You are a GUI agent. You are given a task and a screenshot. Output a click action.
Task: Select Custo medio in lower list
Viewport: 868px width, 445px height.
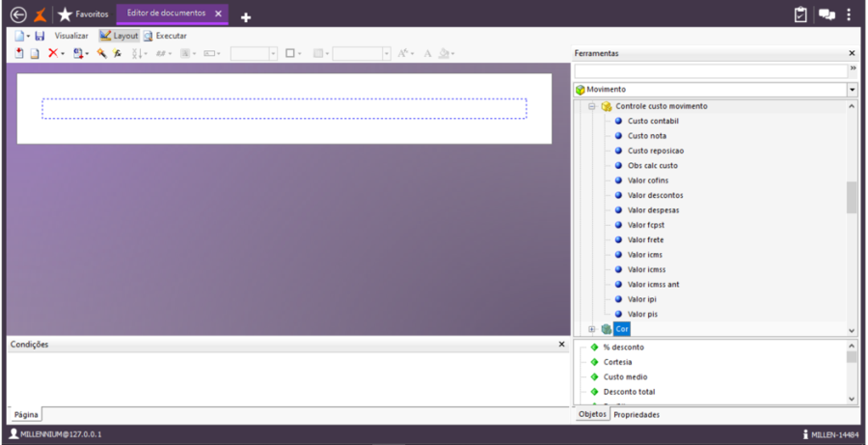(x=625, y=376)
